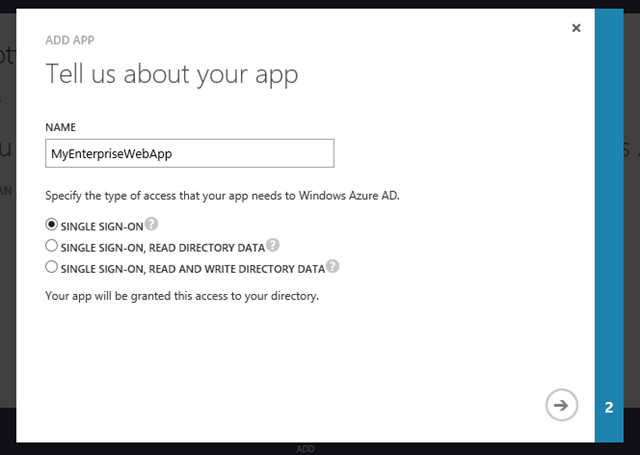Click the Specify the type of access text
Viewport: 640px width, 455px height.
point(222,196)
